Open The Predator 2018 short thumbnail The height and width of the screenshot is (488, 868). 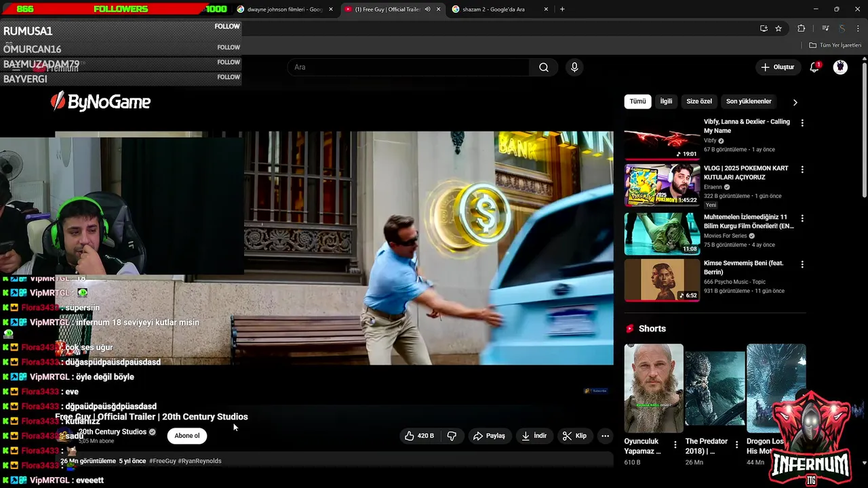click(x=715, y=388)
